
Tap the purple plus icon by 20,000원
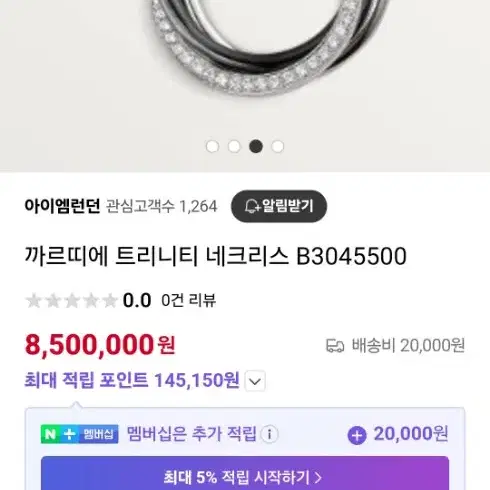coord(357,435)
